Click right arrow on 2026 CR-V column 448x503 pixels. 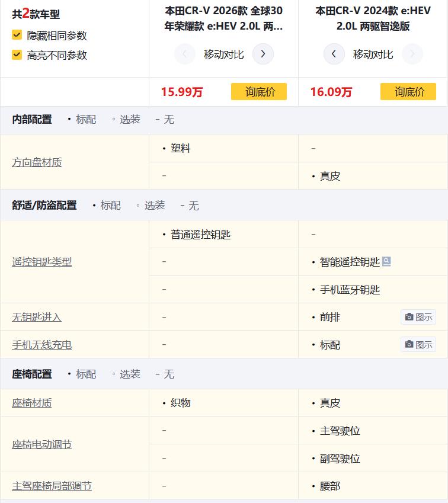point(263,54)
